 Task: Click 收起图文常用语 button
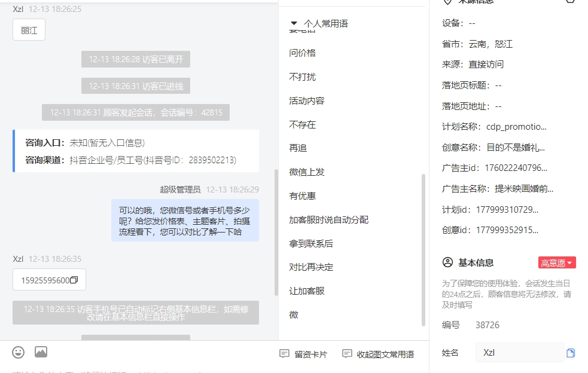[379, 354]
